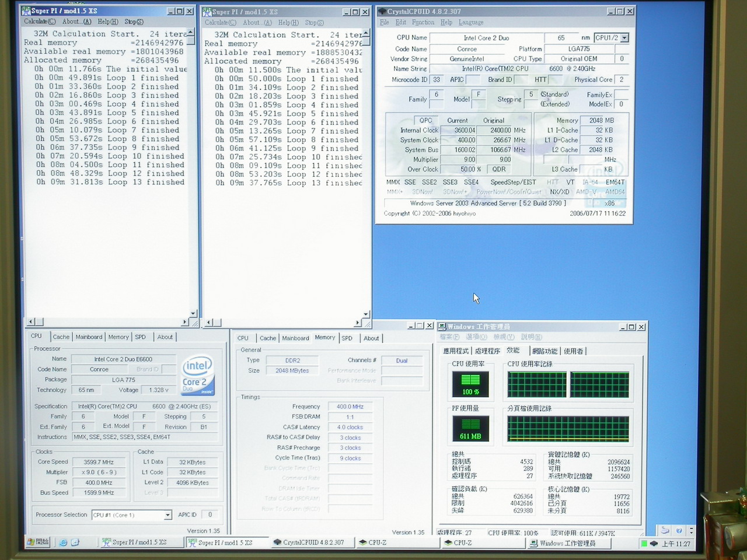This screenshot has width=747, height=560.
Task: Switch to CrystalCPUID 4.8.2.307 via the taskbar
Action: [x=312, y=542]
